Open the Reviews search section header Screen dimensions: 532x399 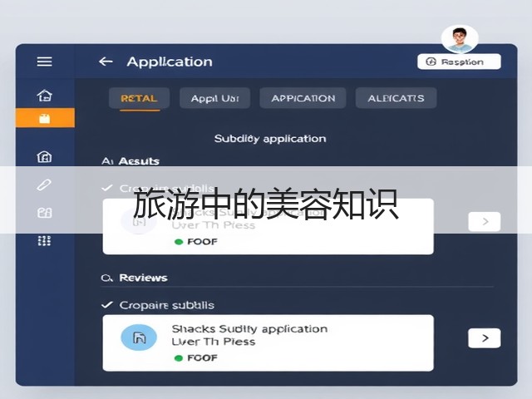pos(135,278)
